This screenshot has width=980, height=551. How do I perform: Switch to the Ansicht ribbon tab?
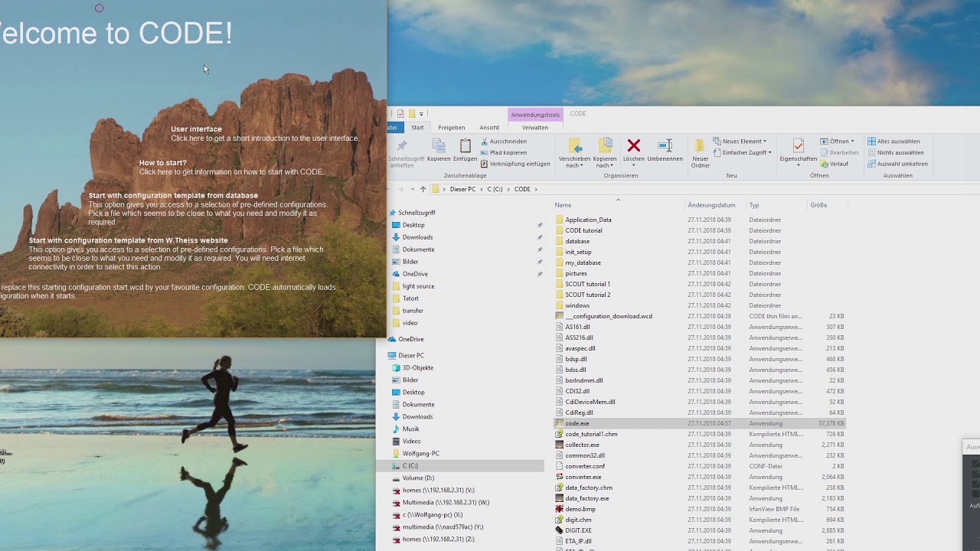pos(489,128)
